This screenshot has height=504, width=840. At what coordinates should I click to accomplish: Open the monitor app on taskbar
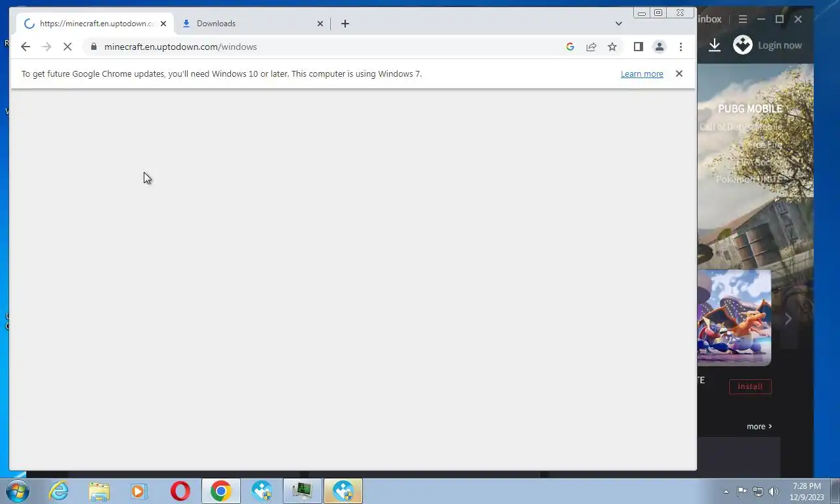click(x=303, y=491)
